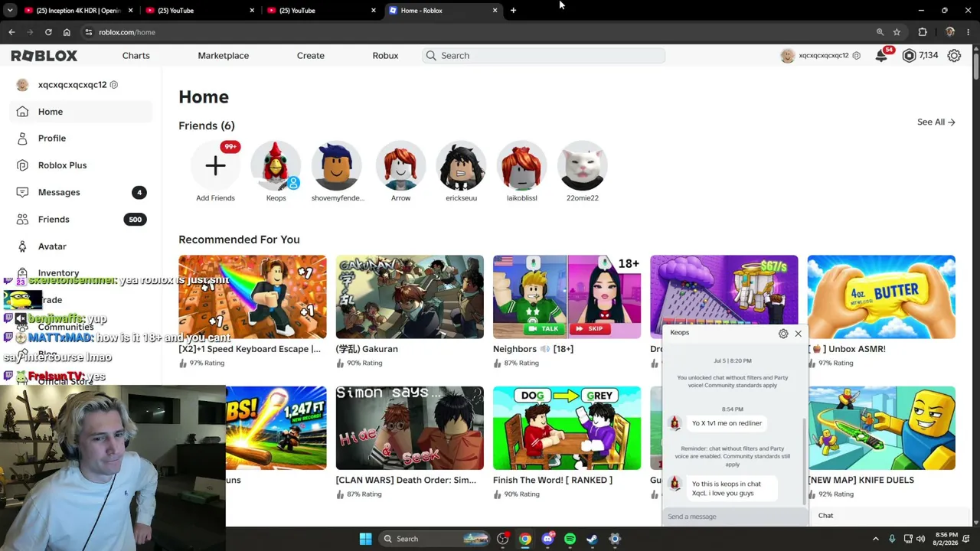Select Home in the left sidebar
The height and width of the screenshot is (551, 980).
pos(81,112)
